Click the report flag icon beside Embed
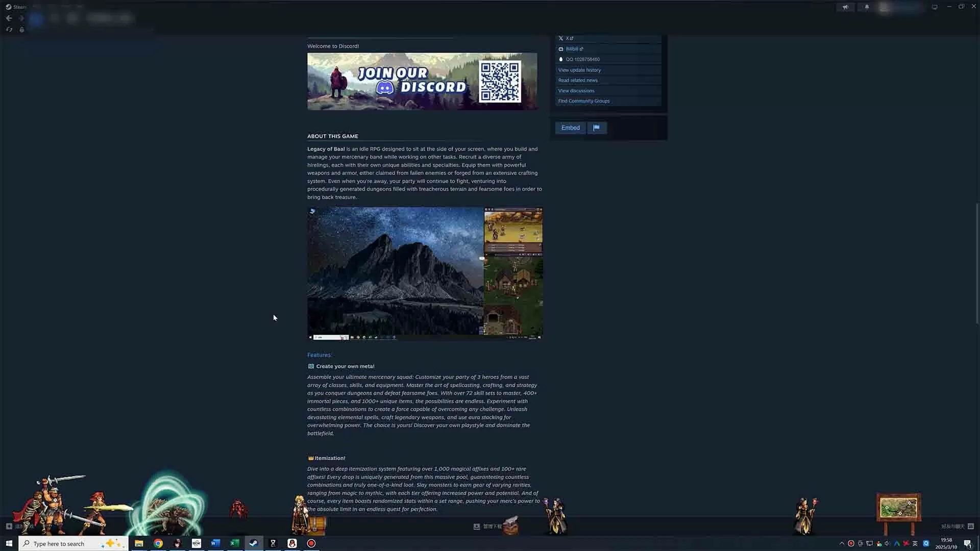Image resolution: width=980 pixels, height=551 pixels. tap(597, 128)
